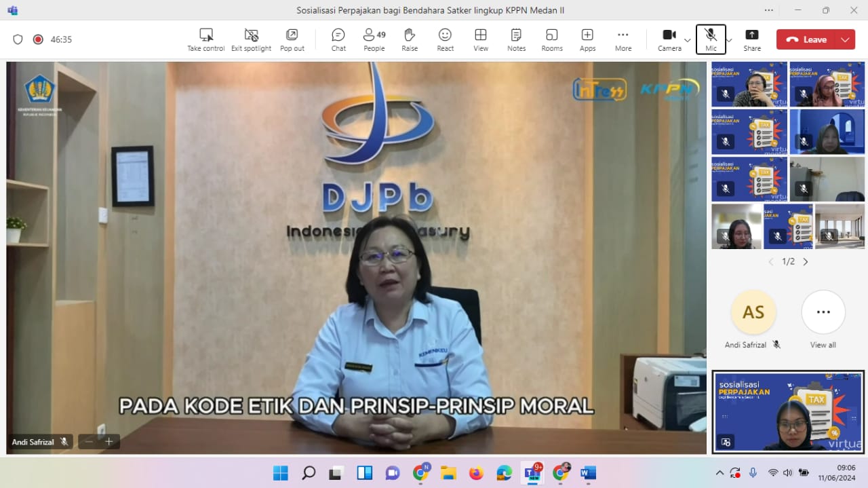The width and height of the screenshot is (868, 488).
Task: Exit spotlight on the presenter
Action: tap(251, 39)
